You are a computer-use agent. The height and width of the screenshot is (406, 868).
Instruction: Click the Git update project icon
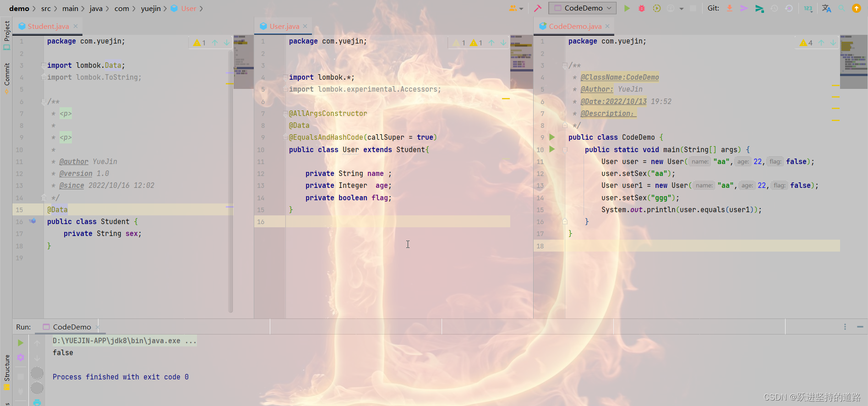tap(730, 8)
